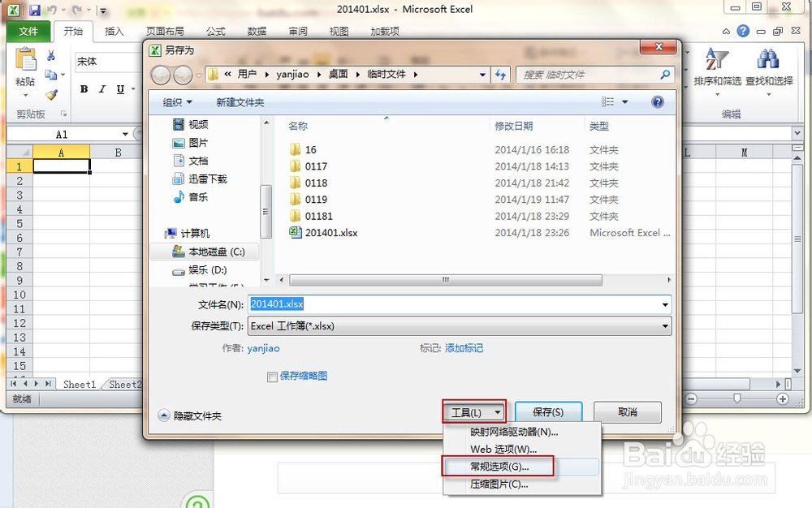Click the 保存(S) button
Screen dimensions: 812x508
coord(549,411)
